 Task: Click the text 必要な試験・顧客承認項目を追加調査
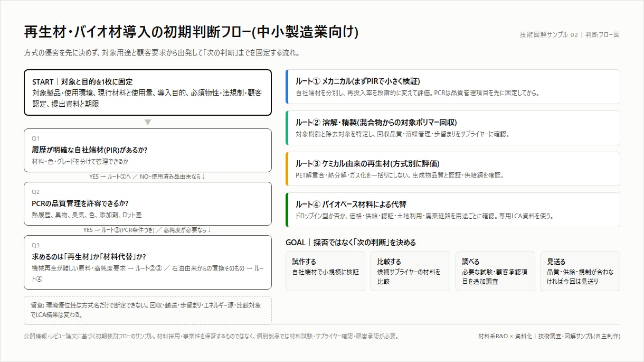(495, 277)
